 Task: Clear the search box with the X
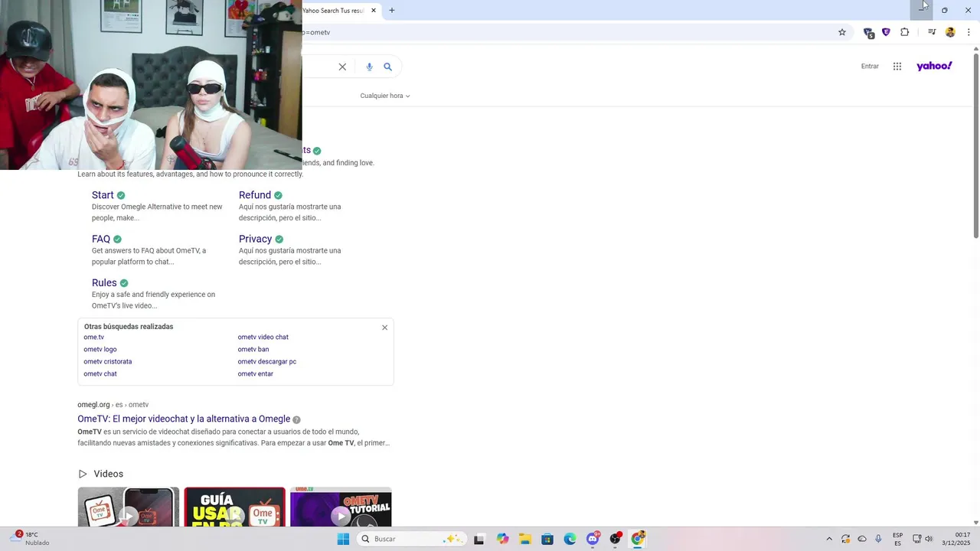click(x=342, y=67)
